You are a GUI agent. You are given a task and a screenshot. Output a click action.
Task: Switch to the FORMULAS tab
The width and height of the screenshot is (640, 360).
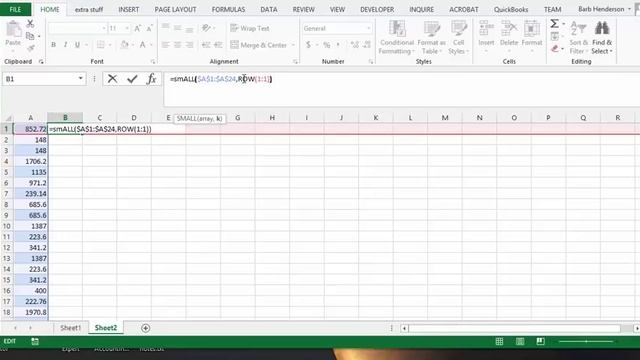229,9
